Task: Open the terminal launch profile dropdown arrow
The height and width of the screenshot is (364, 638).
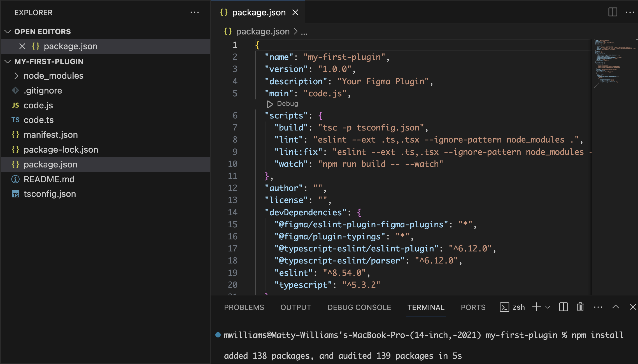Action: click(x=548, y=307)
